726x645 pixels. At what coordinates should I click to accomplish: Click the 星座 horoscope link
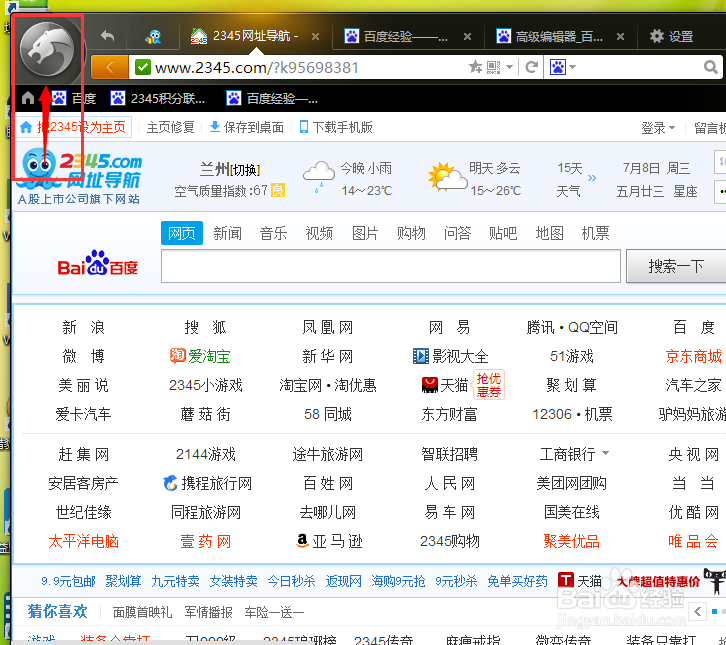(685, 191)
